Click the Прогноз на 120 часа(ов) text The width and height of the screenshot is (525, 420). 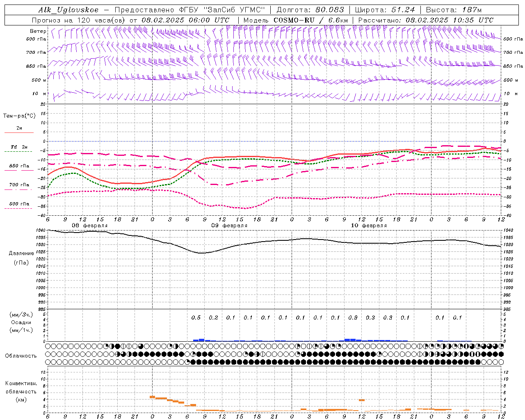coord(79,20)
